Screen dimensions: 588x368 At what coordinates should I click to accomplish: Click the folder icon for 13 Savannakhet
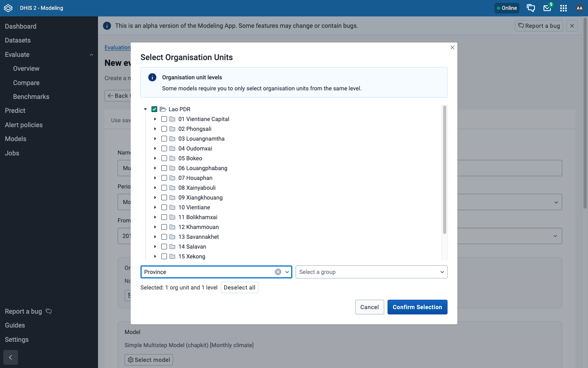[x=172, y=237]
